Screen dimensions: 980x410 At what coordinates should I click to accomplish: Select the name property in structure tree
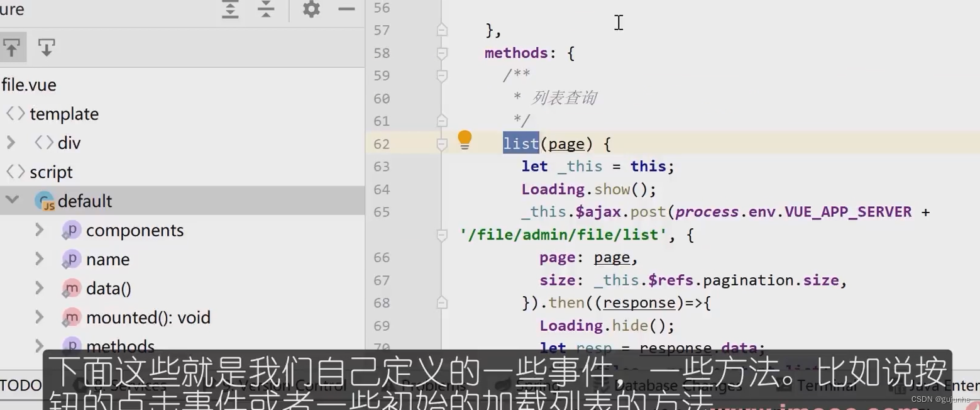(x=107, y=259)
